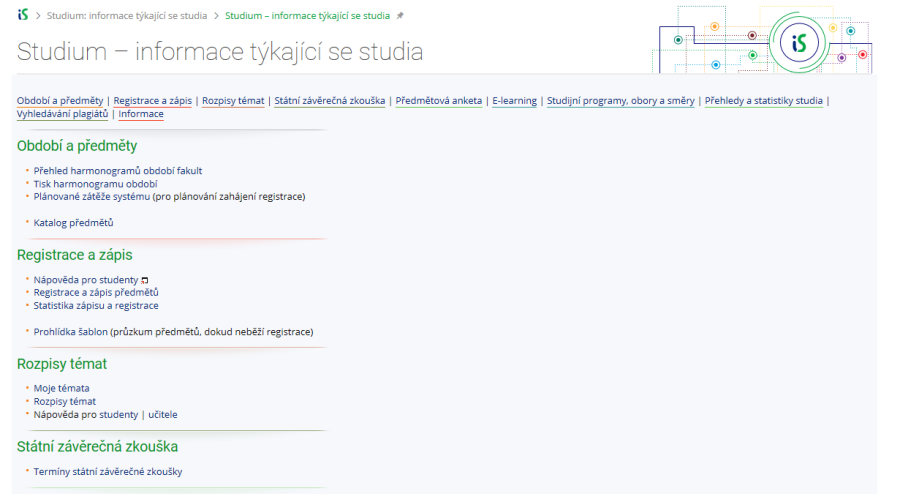Click the 'Prohlídka šablon' link
900x494 pixels.
point(70,331)
